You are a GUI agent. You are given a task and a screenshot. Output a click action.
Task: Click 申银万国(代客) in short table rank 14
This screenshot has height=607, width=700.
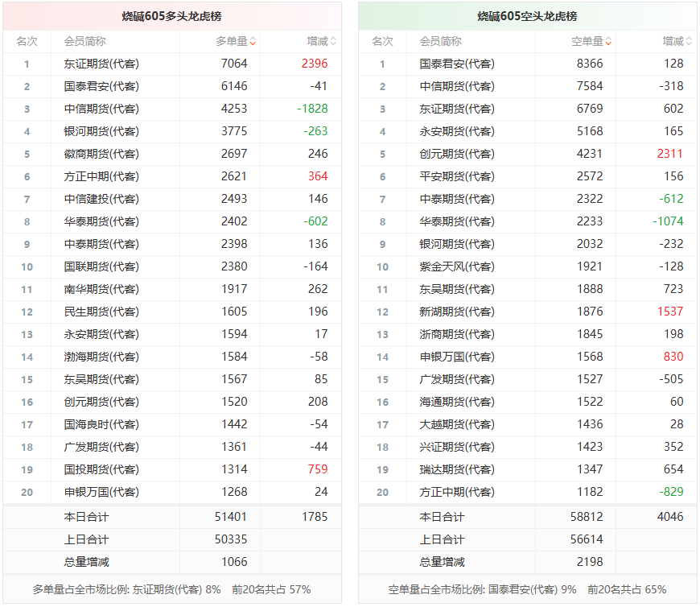tap(457, 357)
